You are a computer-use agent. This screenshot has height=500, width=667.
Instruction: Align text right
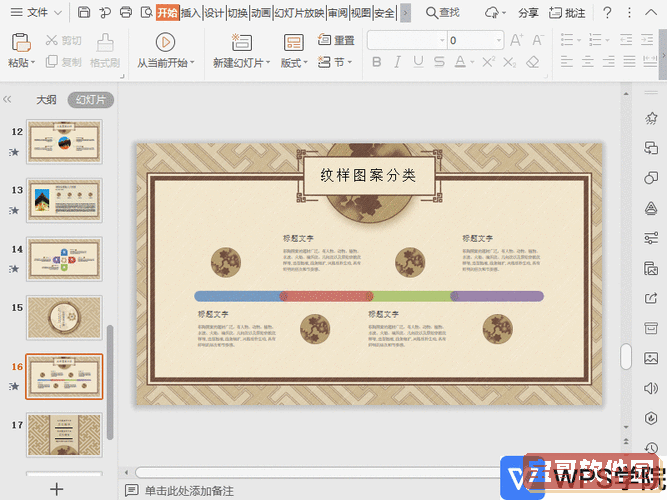tap(608, 62)
